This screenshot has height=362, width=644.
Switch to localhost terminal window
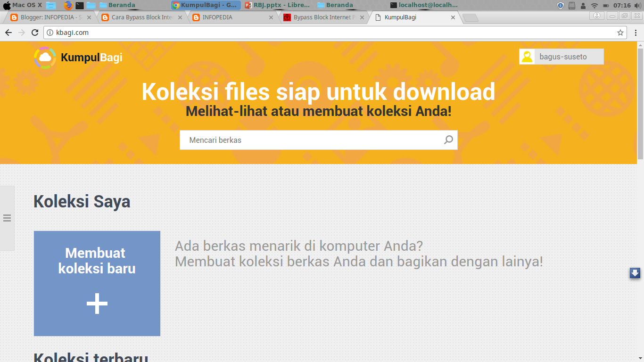[x=424, y=5]
